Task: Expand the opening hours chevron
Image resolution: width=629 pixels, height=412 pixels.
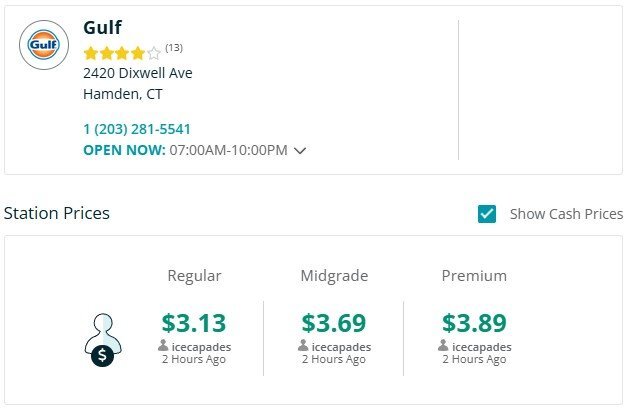Action: click(x=300, y=151)
